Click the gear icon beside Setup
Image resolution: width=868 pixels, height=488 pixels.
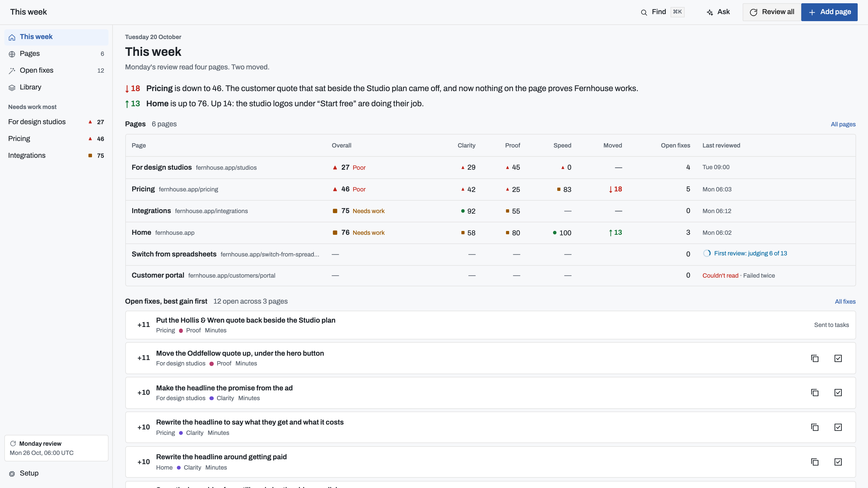coord(12,474)
